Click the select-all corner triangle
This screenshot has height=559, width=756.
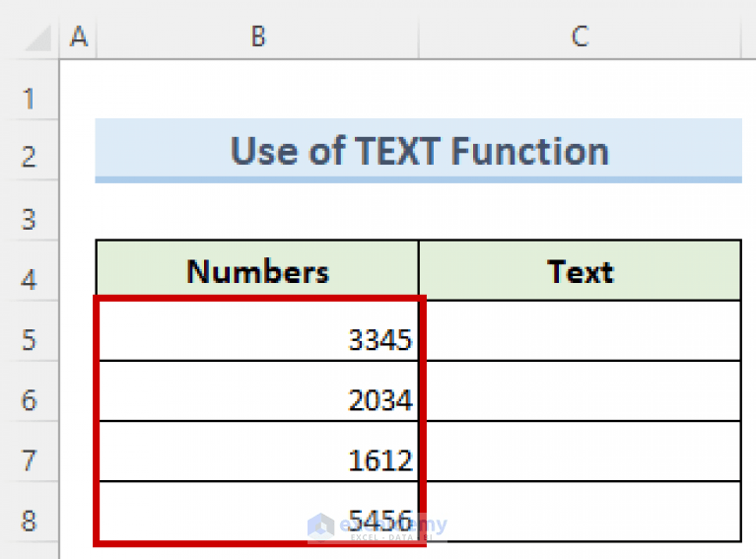point(38,38)
